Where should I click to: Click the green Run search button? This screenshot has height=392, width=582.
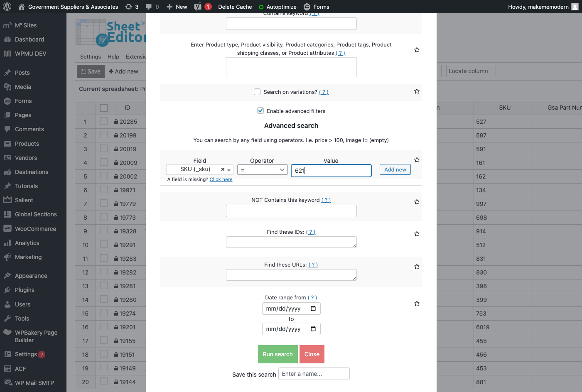click(x=277, y=354)
